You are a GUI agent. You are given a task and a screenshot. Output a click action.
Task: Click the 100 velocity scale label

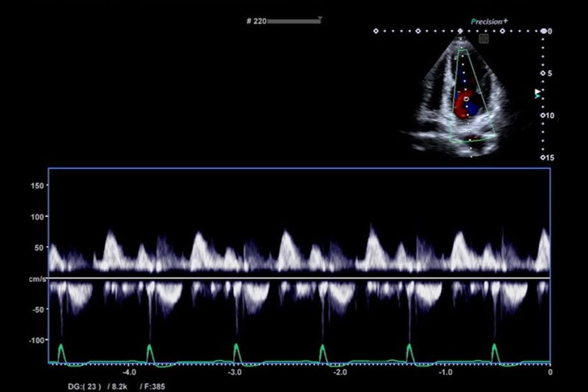37,217
